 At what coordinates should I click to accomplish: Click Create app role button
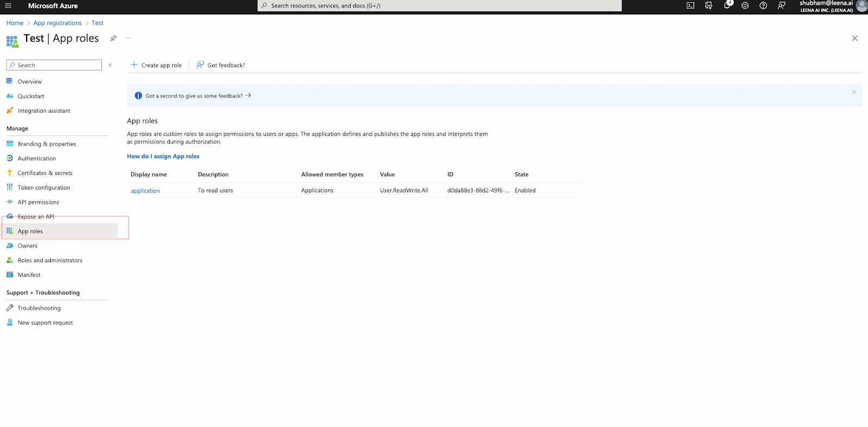(x=156, y=65)
